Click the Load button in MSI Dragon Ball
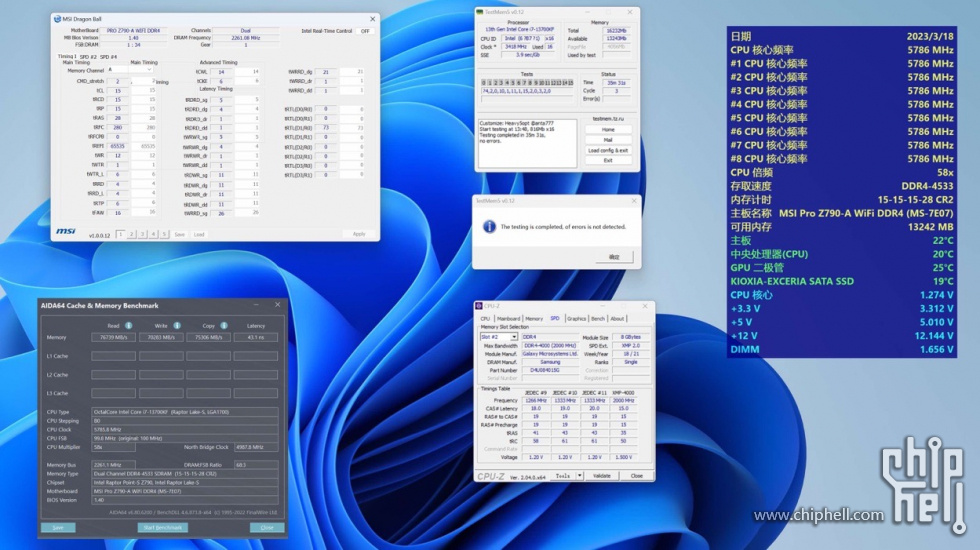980x550 pixels. [x=199, y=234]
